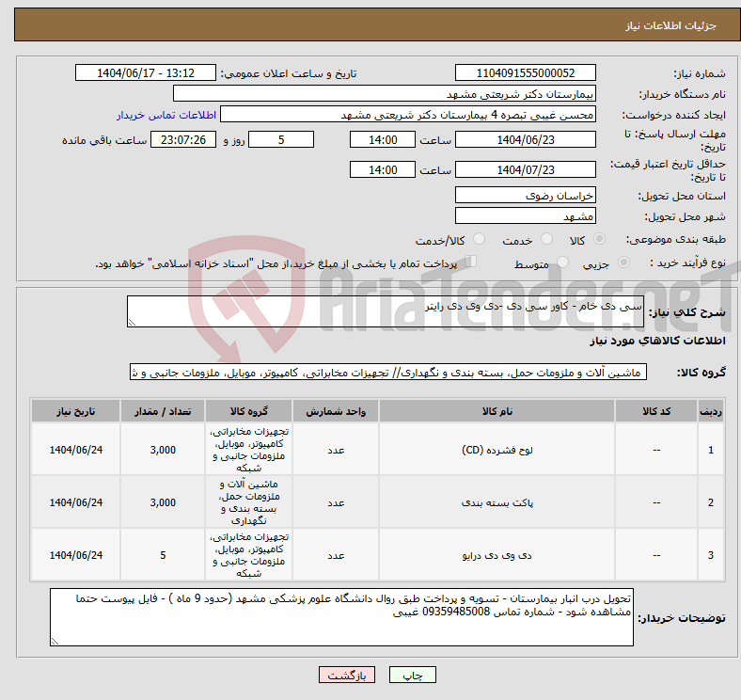Screen dimensions: 741x700
Task: Click the توضیحات خریدار notes textarea
Action: tap(341, 617)
